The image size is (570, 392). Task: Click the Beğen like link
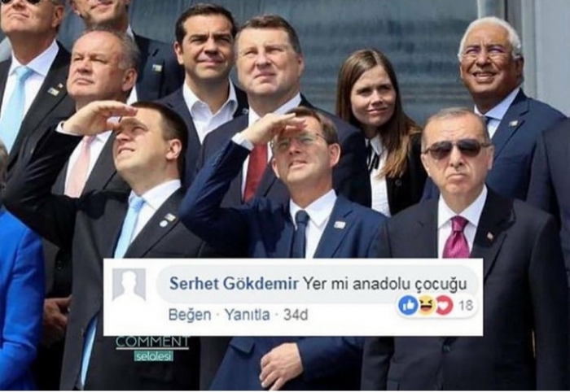(x=190, y=315)
